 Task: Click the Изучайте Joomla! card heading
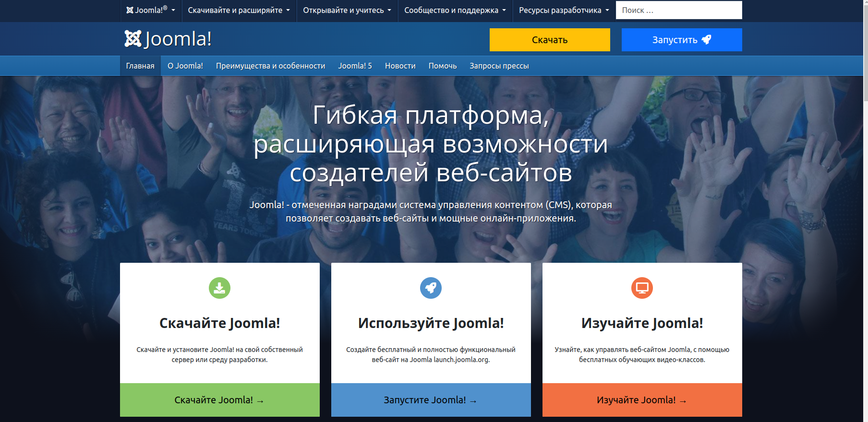pos(642,323)
